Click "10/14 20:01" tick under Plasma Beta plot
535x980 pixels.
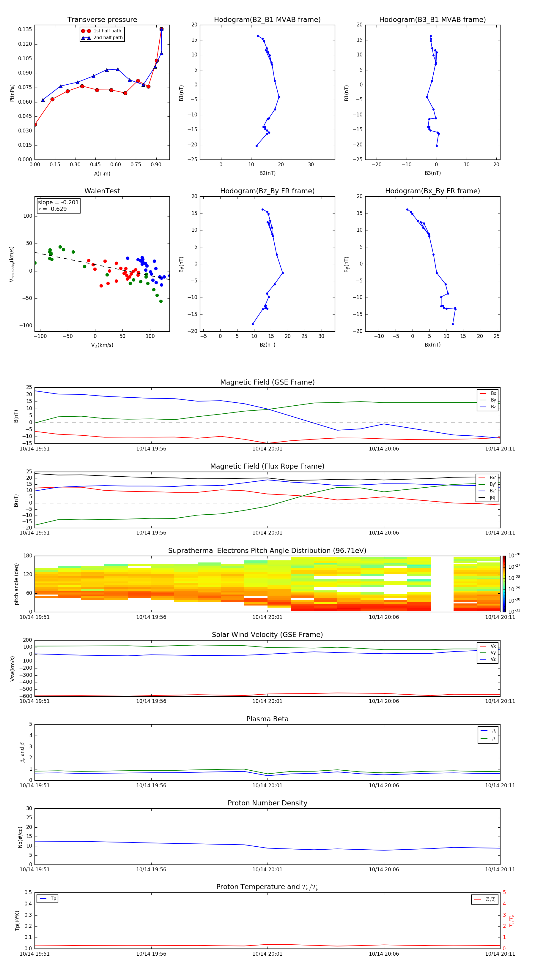click(267, 785)
